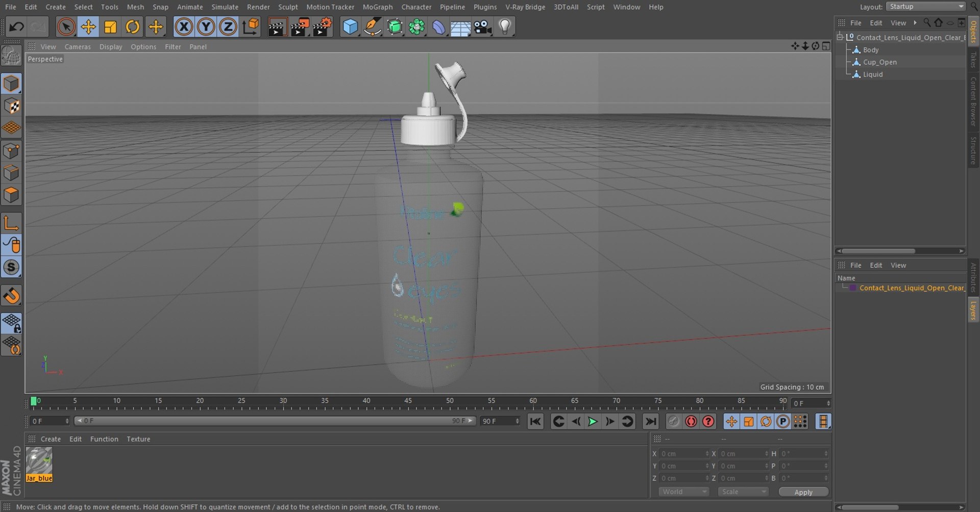Render to Picture Viewer
The height and width of the screenshot is (512, 980).
point(300,27)
